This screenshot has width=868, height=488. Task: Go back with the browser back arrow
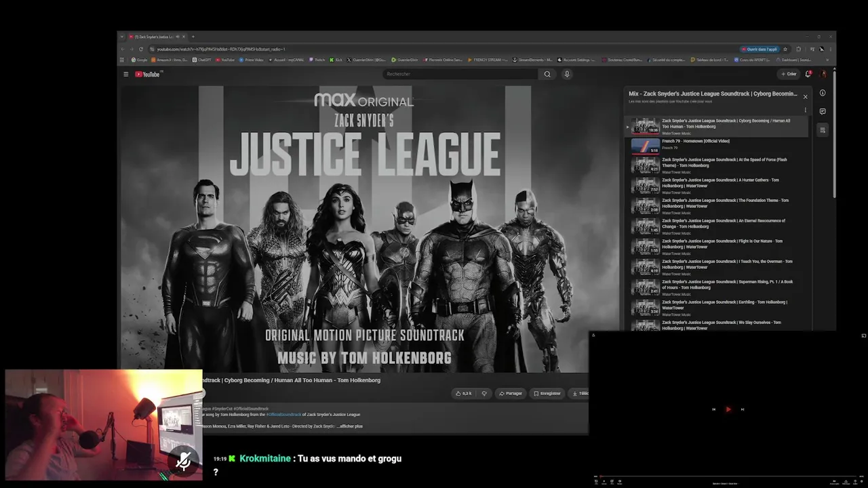[x=123, y=49]
